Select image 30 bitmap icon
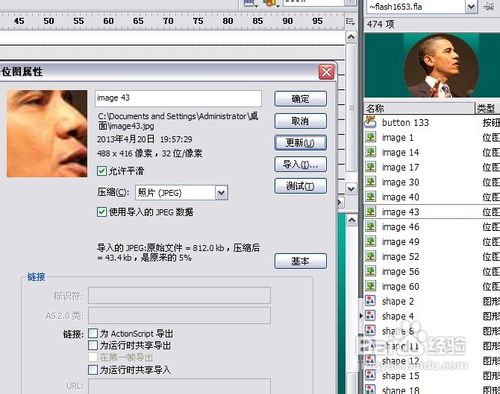The height and width of the screenshot is (394, 500). pyautogui.click(x=370, y=182)
